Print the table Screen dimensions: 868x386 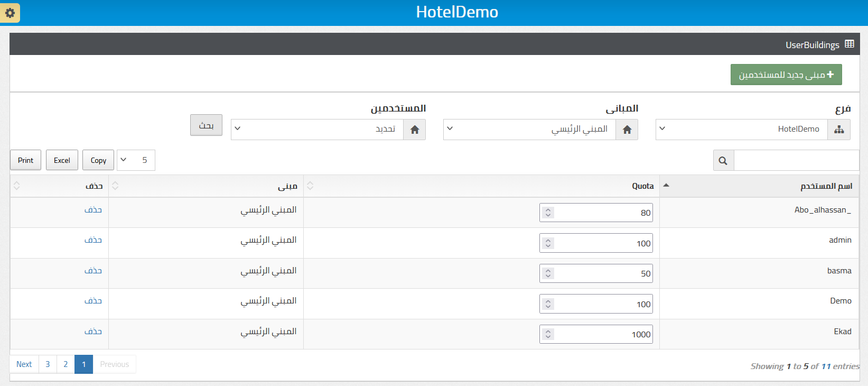[25, 160]
